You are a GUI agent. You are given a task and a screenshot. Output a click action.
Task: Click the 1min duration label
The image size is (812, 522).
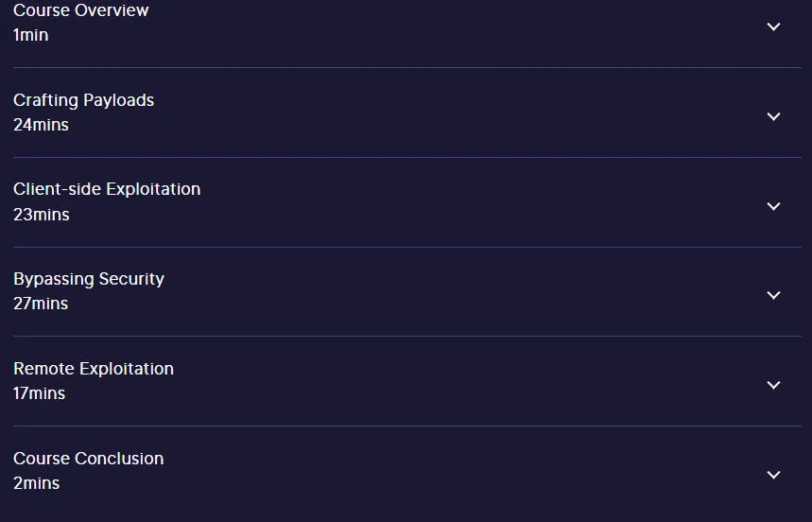(30, 35)
